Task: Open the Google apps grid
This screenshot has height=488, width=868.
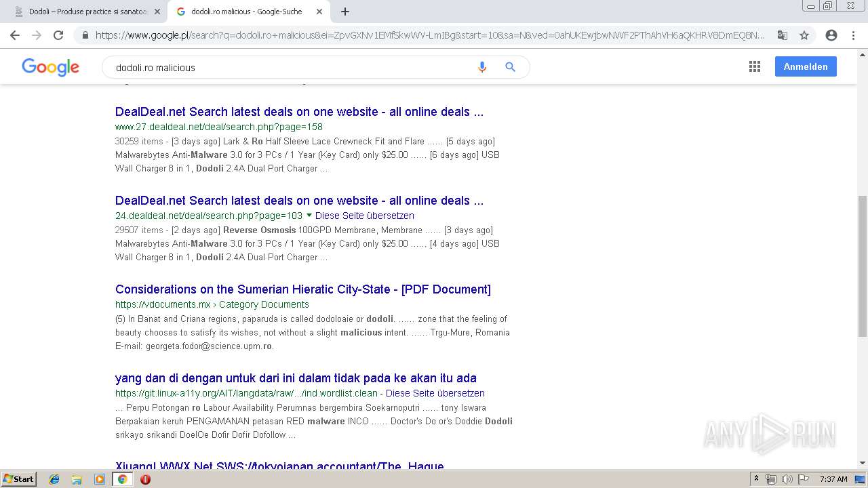Action: [x=755, y=66]
